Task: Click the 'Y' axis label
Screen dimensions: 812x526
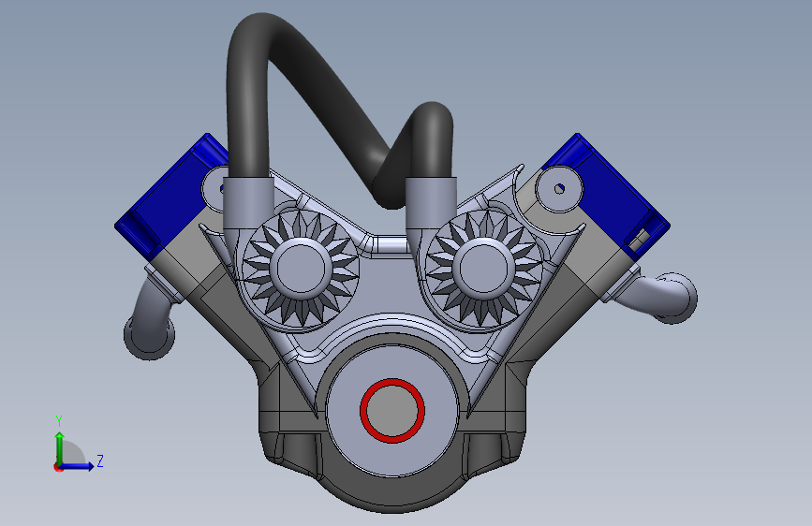Action: pos(59,420)
